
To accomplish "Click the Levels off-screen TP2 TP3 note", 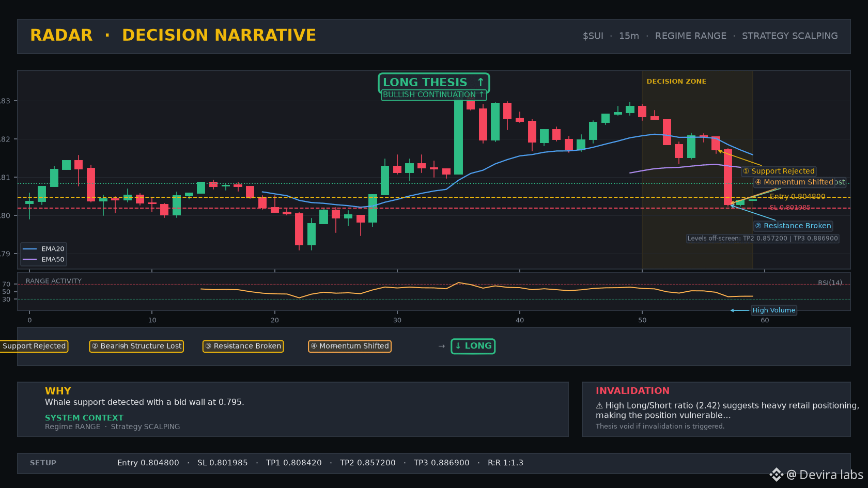I will coord(763,239).
